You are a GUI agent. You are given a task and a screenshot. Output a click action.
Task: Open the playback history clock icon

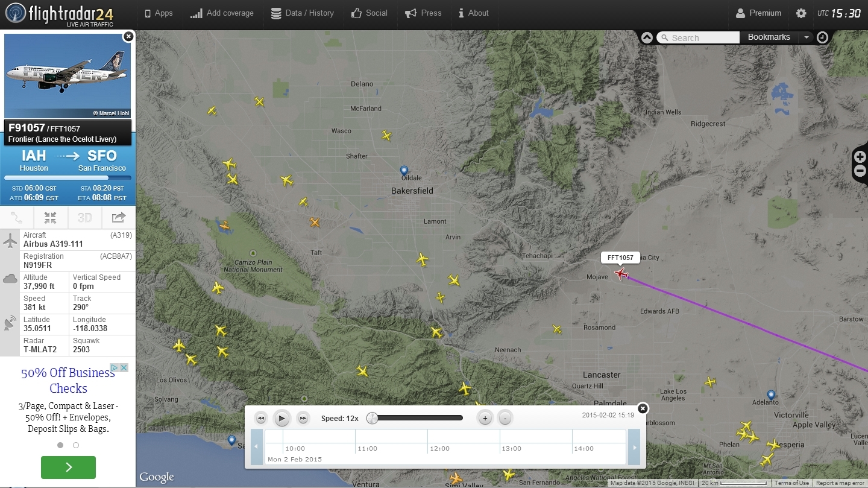pyautogui.click(x=822, y=37)
